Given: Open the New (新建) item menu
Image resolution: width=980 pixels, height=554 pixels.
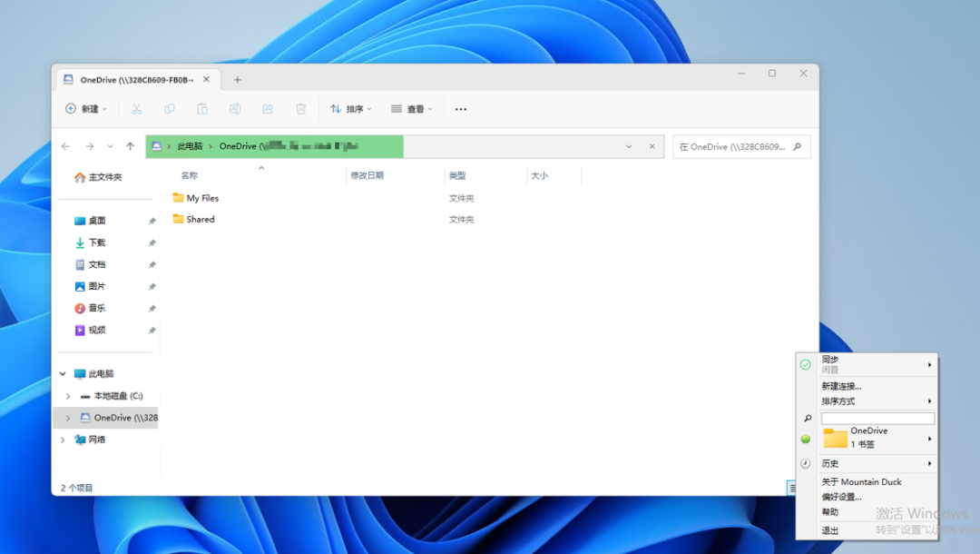Looking at the screenshot, I should tap(86, 109).
